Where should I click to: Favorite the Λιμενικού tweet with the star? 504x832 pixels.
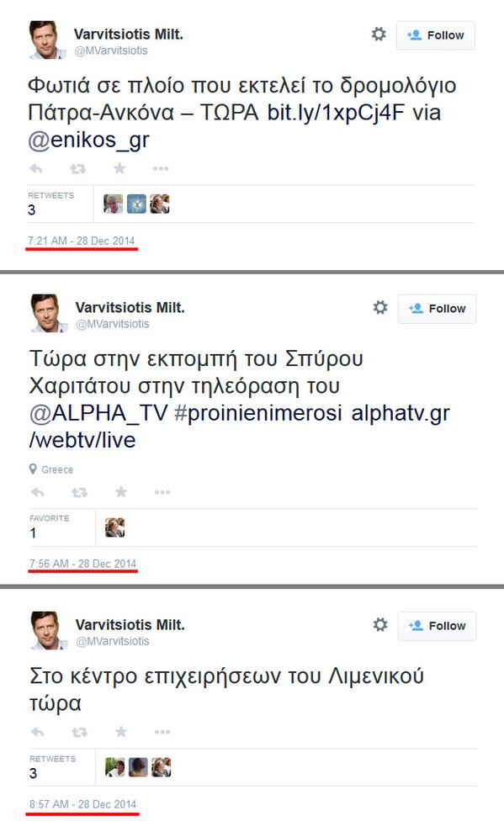click(x=121, y=732)
